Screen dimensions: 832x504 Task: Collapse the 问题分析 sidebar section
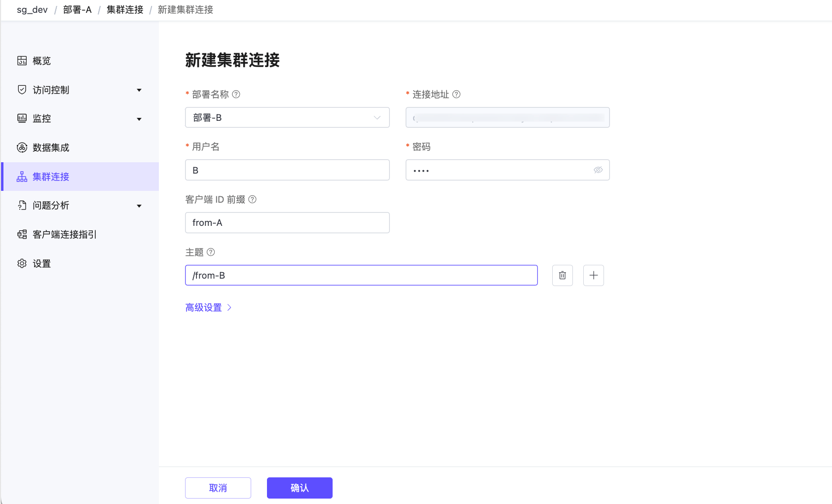(139, 206)
